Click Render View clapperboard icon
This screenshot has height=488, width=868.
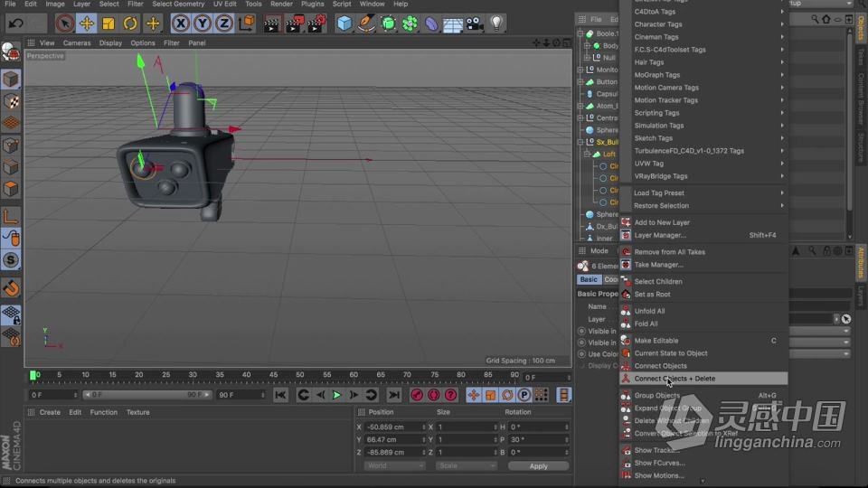click(x=272, y=23)
